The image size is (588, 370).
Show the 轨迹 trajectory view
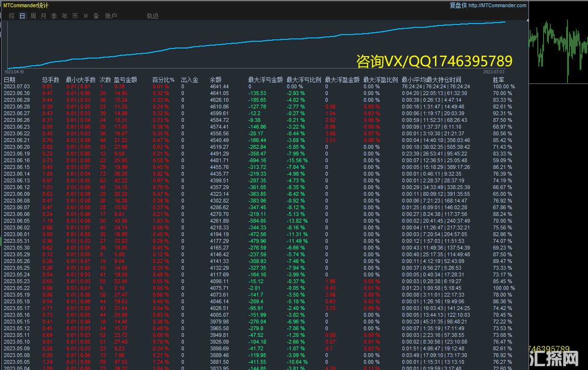pyautogui.click(x=153, y=16)
